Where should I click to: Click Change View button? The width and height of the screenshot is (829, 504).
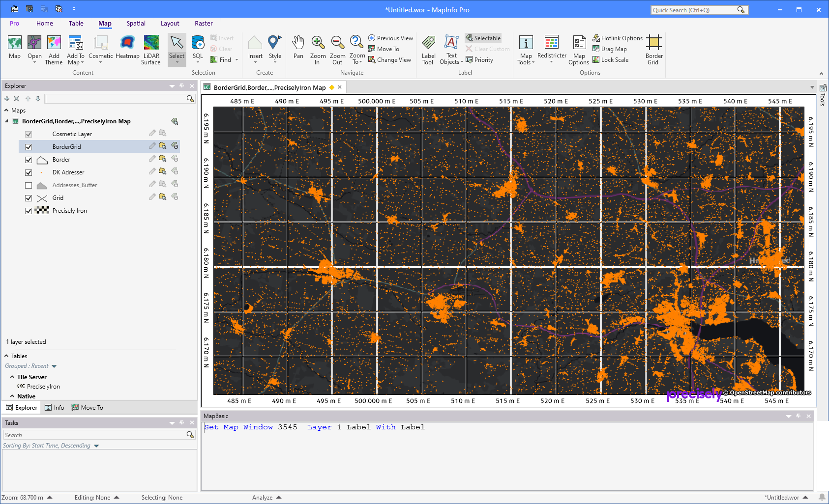[x=389, y=60]
